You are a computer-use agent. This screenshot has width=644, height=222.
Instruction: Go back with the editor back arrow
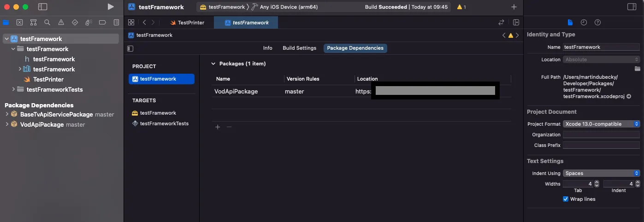144,22
